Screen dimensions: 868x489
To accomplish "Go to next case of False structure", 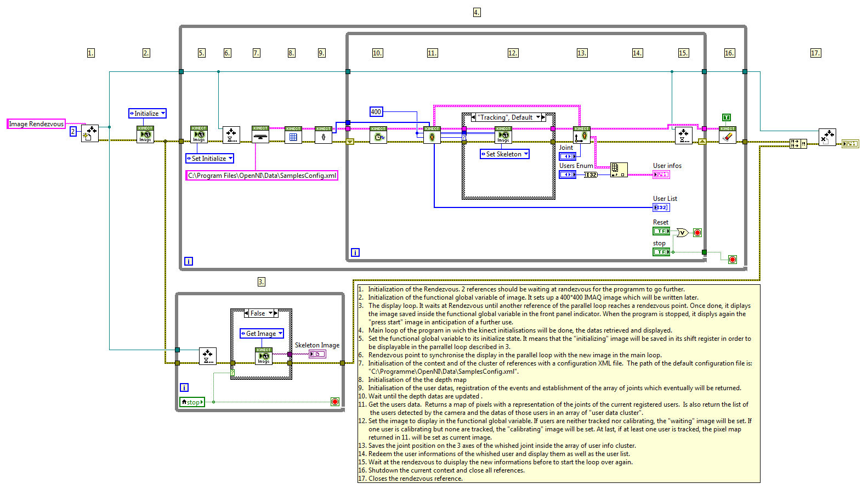I will (276, 313).
